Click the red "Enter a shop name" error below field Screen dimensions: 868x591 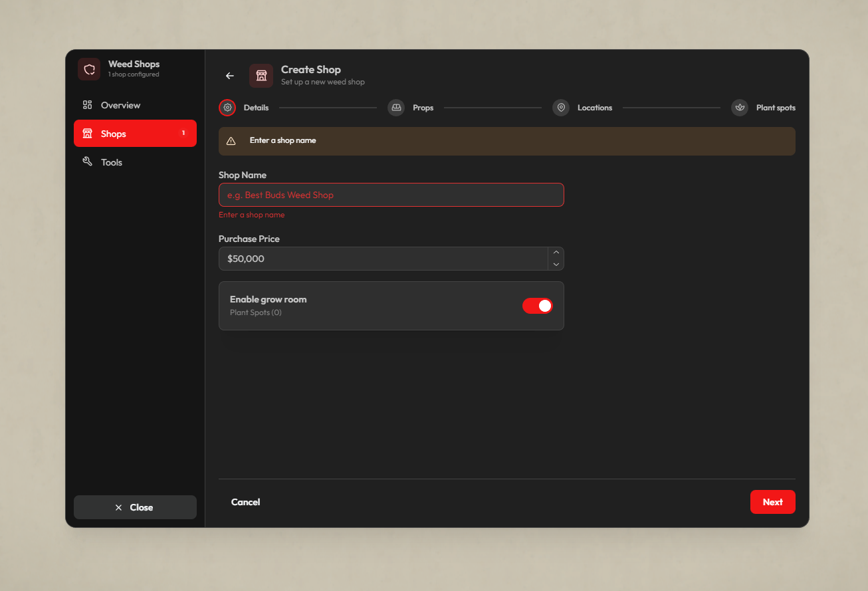pos(252,215)
